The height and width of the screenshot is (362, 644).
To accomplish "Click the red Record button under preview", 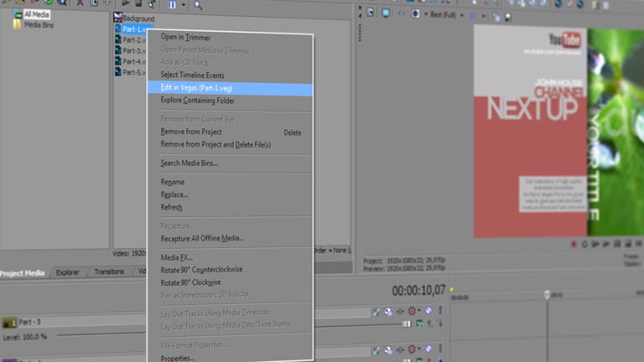I will pos(574,244).
